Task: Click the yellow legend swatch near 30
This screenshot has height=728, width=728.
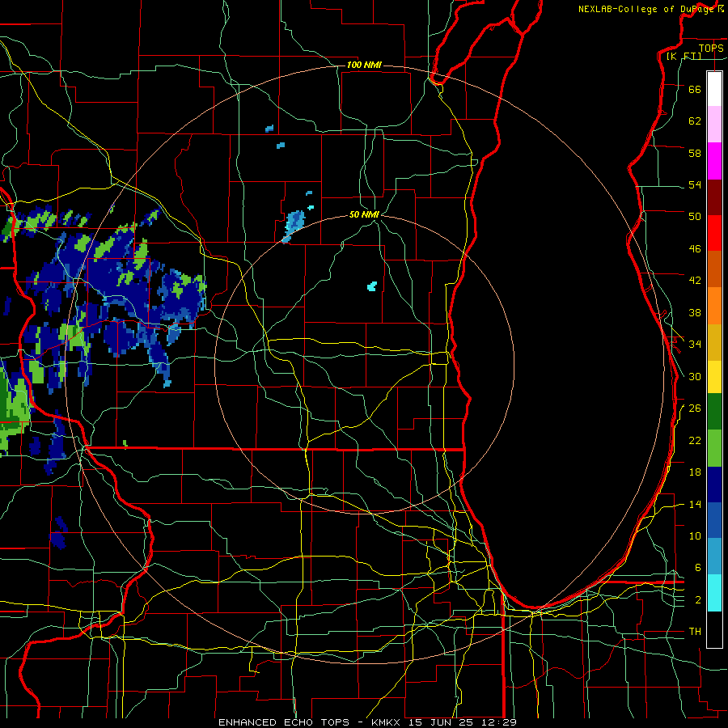Action: coord(714,377)
